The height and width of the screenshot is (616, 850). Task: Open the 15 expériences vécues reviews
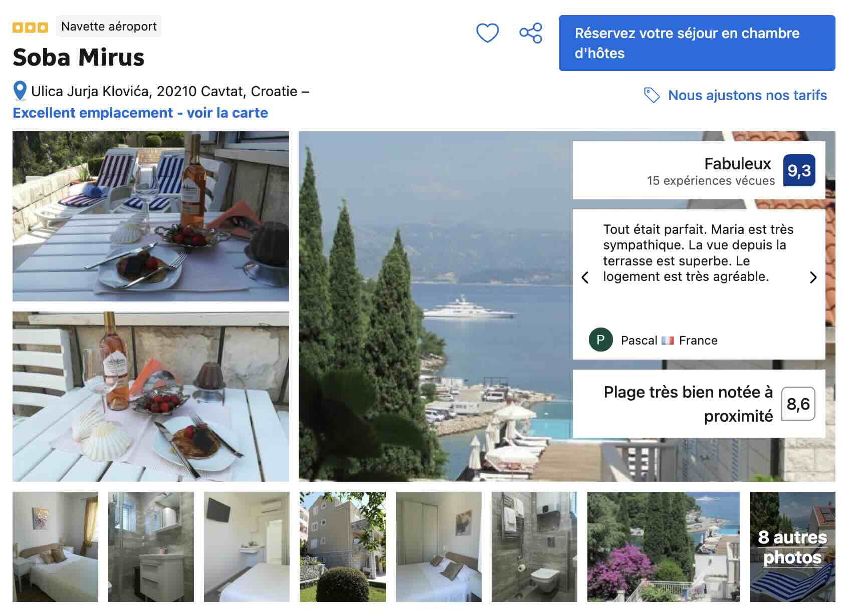(711, 181)
